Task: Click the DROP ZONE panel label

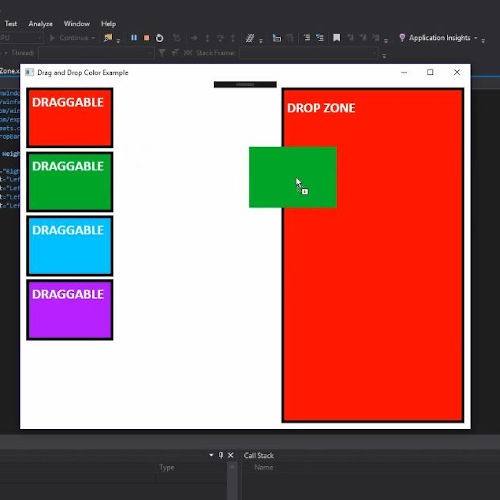Action: (x=321, y=108)
